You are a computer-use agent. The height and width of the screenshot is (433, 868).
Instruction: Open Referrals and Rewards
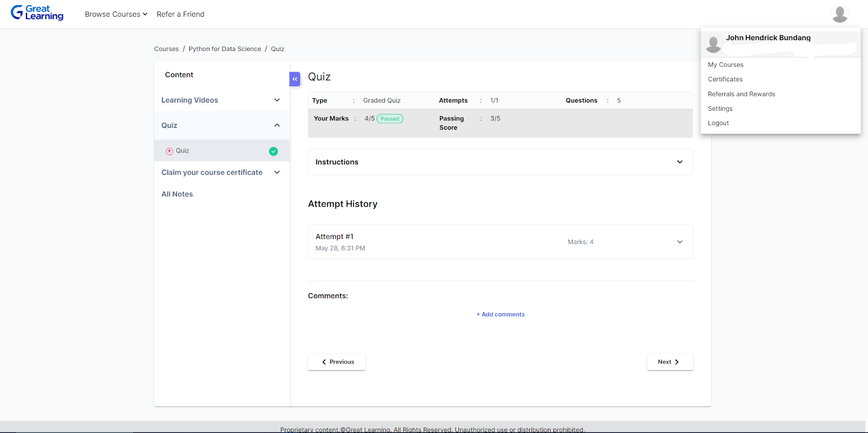(741, 94)
